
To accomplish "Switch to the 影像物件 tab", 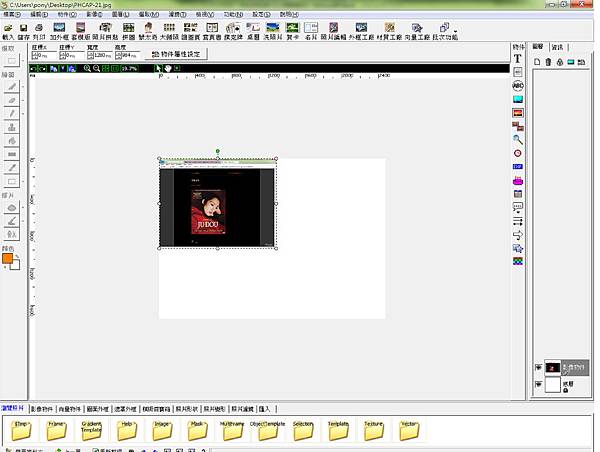I will coord(42,409).
